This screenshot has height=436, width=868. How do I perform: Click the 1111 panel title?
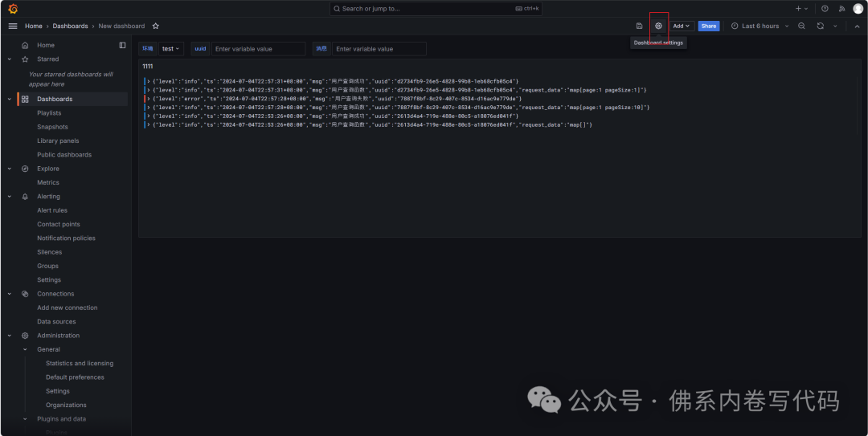click(x=148, y=67)
